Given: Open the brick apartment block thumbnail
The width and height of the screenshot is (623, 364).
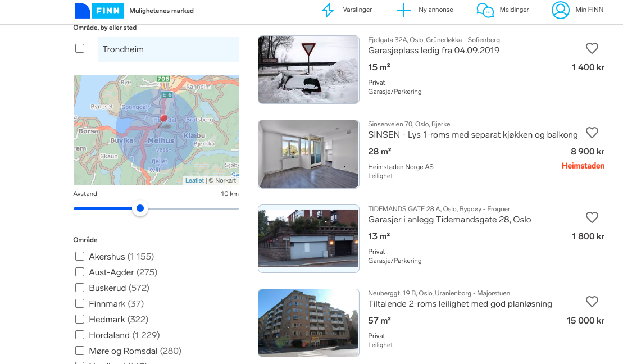Looking at the screenshot, I should tap(308, 322).
